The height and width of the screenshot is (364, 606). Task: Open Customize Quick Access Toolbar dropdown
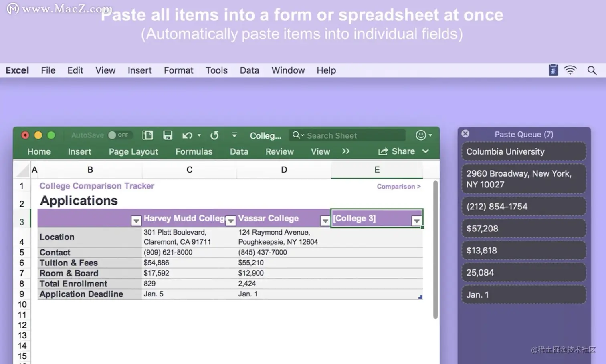pyautogui.click(x=234, y=135)
